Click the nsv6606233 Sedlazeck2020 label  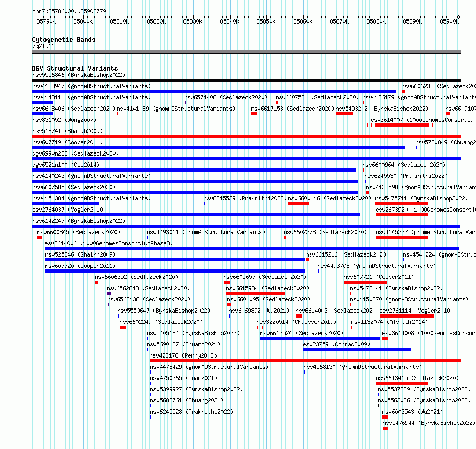[x=439, y=86]
